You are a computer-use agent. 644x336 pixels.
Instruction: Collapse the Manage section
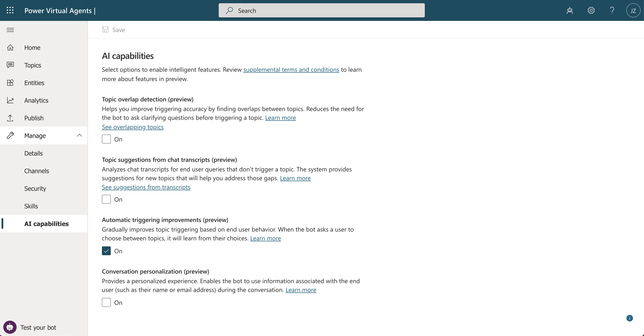tap(79, 135)
